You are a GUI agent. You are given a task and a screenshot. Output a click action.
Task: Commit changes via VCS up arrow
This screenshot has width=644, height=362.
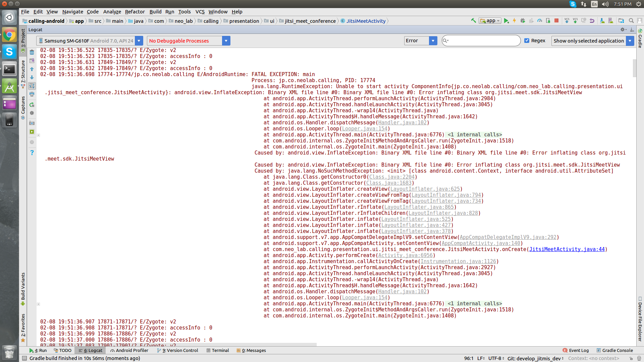click(x=576, y=21)
